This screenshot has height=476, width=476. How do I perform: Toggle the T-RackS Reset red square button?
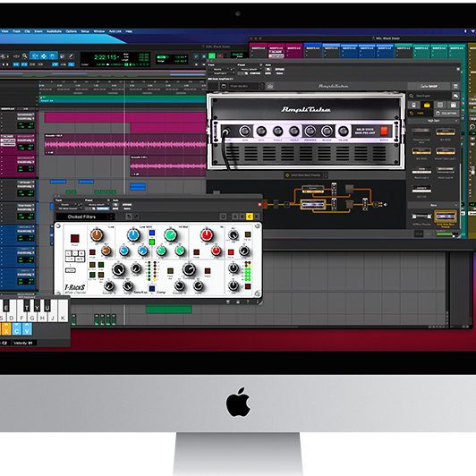[74, 238]
